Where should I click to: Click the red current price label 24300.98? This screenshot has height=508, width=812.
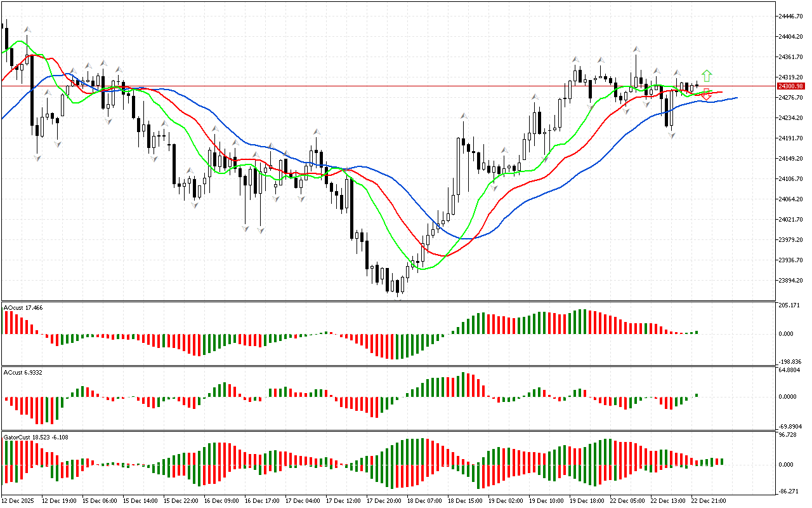pyautogui.click(x=790, y=86)
